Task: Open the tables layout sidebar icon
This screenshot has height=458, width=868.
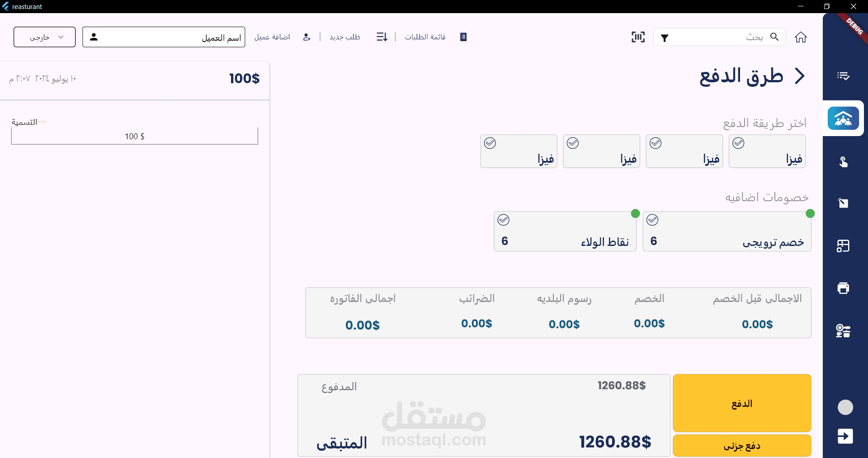Action: coord(843,246)
